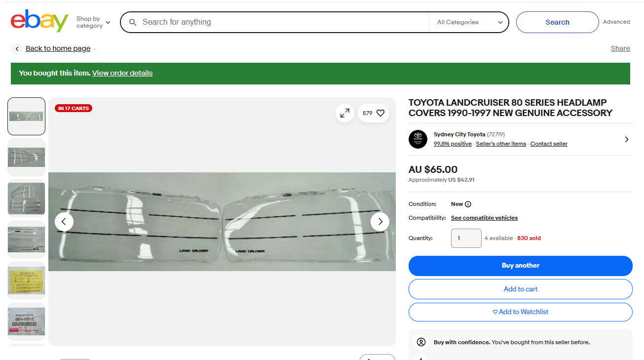Click the condition info icon next to New
644x360 pixels.
(x=468, y=204)
